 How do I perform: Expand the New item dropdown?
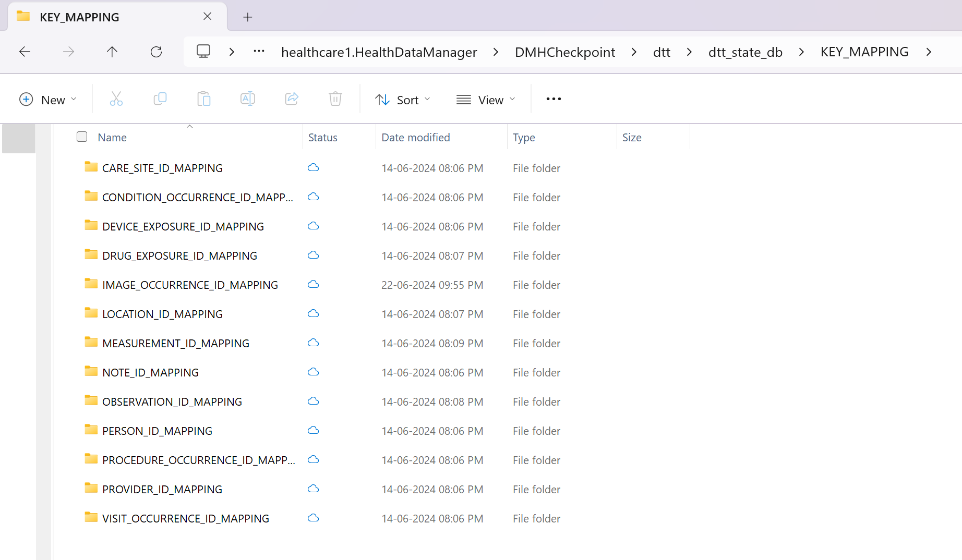(x=47, y=100)
